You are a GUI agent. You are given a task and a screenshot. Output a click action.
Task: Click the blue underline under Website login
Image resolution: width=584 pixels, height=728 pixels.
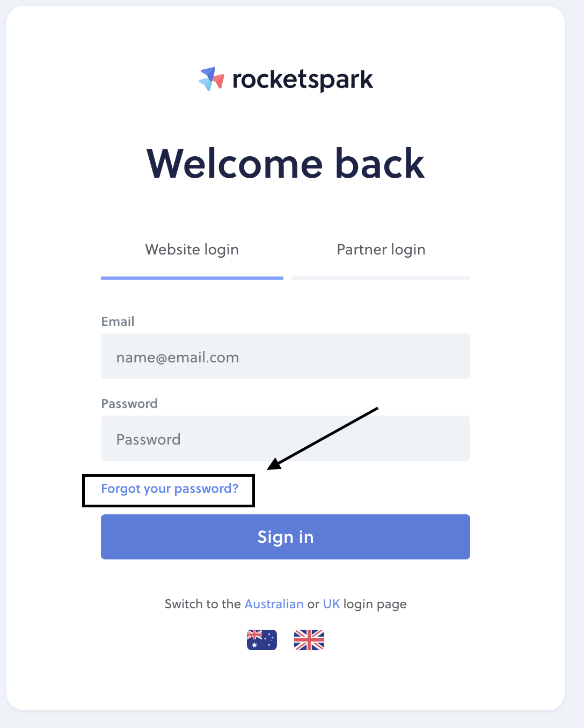tap(192, 278)
